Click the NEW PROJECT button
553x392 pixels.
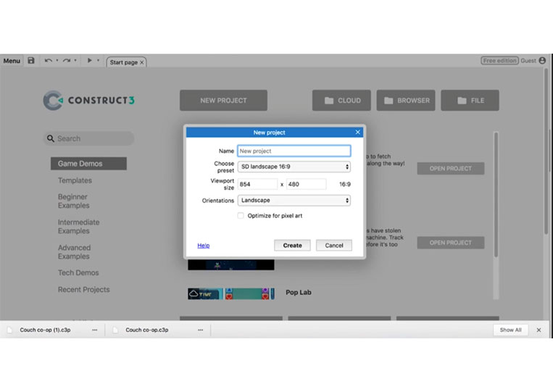tap(224, 101)
